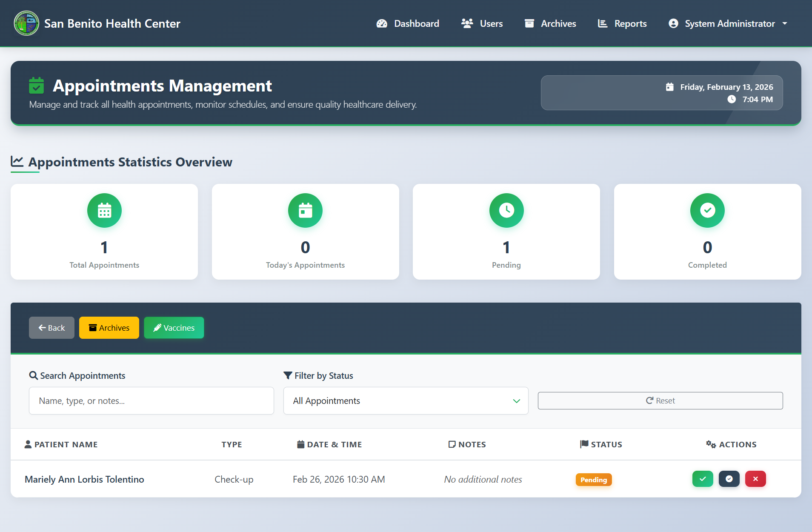
Task: Go to Dashboard in the navbar
Action: (408, 23)
